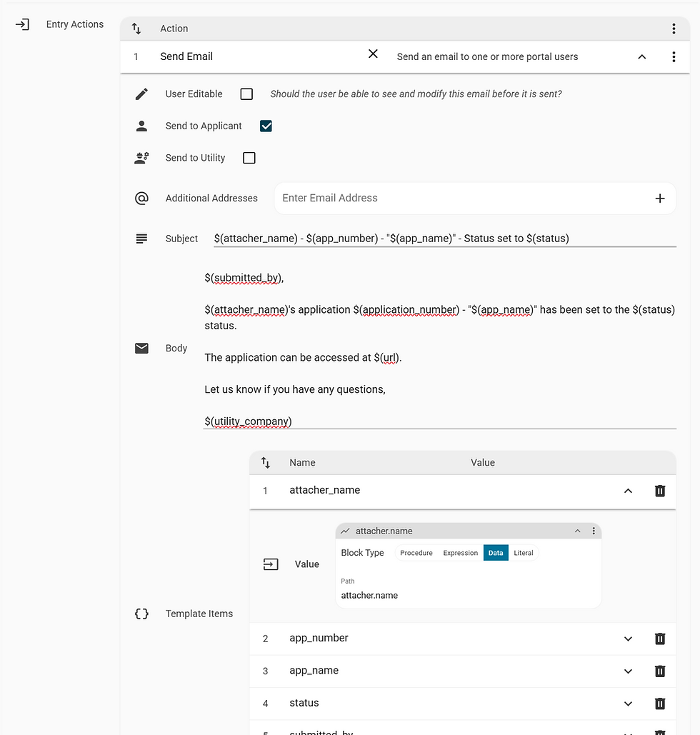Add email address with plus button
This screenshot has width=700, height=735.
click(x=660, y=199)
